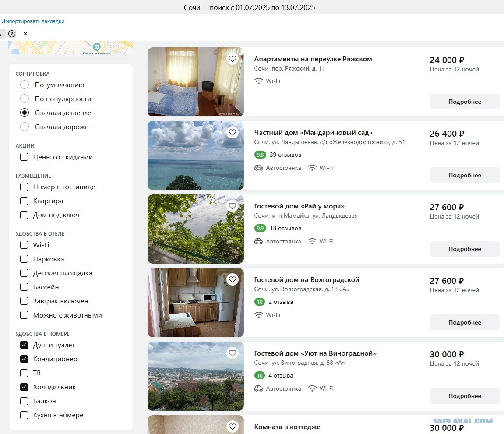Image resolution: width=504 pixels, height=434 pixels.
Task: Click bedroom photo of Ряжском apartments
Action: click(x=195, y=81)
